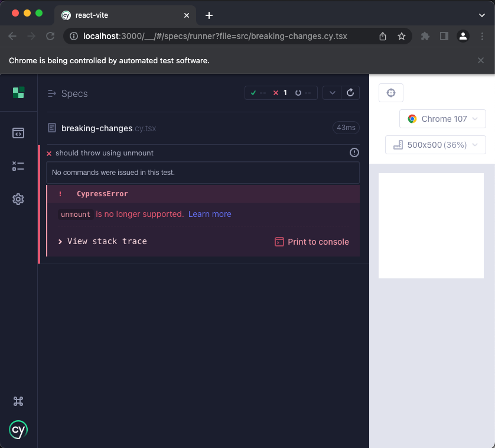Click Print to console button
Image resolution: width=495 pixels, height=448 pixels.
click(x=311, y=242)
